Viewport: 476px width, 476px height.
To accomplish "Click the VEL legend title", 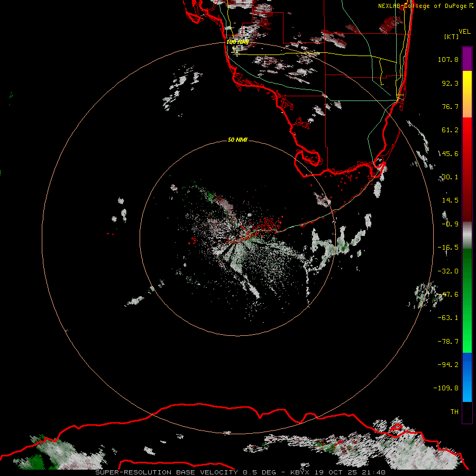I will pyautogui.click(x=464, y=32).
